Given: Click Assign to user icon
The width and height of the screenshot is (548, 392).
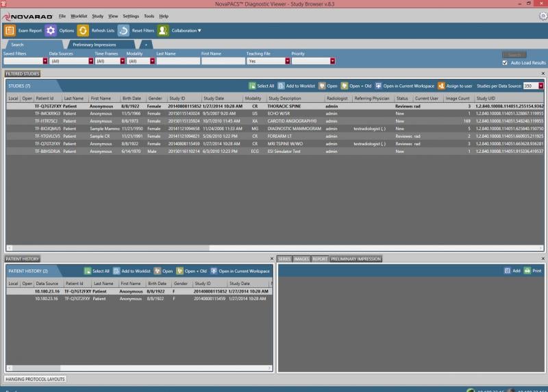Looking at the screenshot, I should point(441,86).
